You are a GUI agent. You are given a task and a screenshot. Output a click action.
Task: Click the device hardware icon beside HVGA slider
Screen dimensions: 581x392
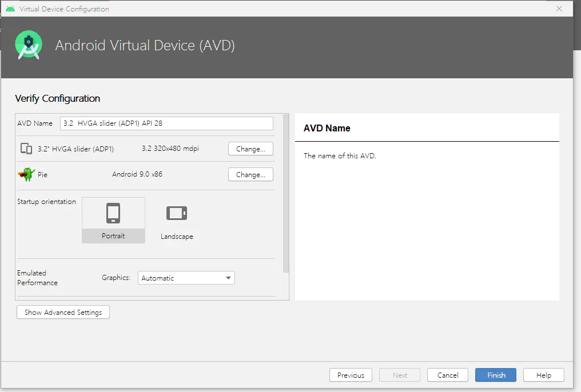pos(26,149)
